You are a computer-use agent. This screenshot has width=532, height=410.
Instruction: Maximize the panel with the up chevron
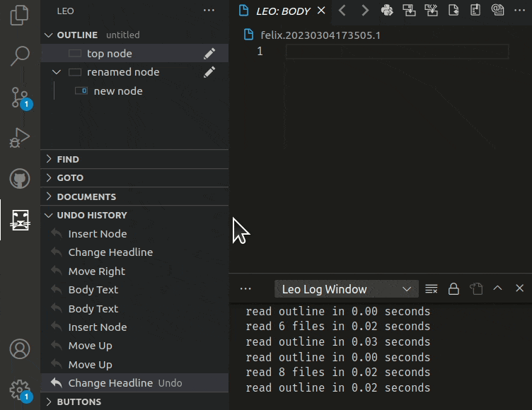coord(497,288)
